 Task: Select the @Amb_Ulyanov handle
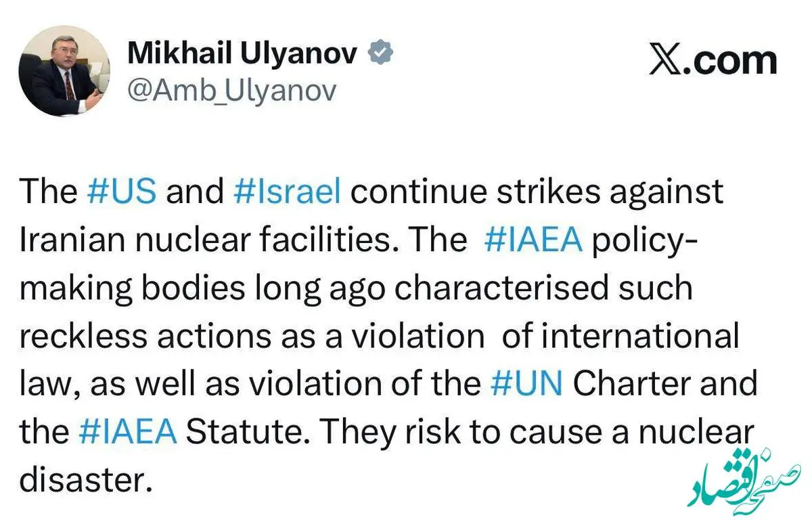click(x=231, y=91)
